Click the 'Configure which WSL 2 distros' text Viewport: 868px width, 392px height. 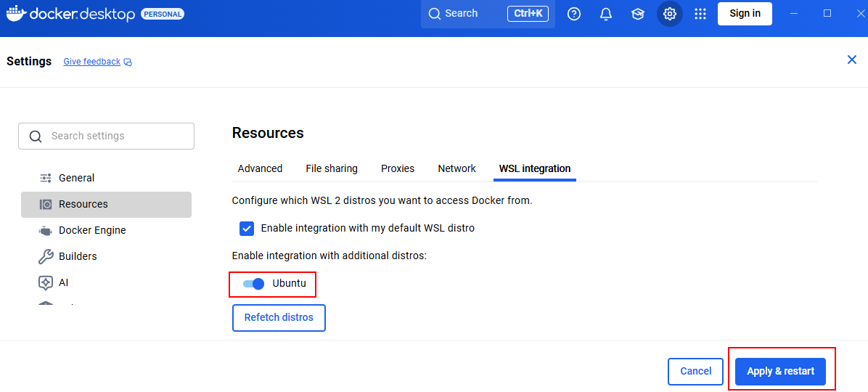(x=382, y=201)
